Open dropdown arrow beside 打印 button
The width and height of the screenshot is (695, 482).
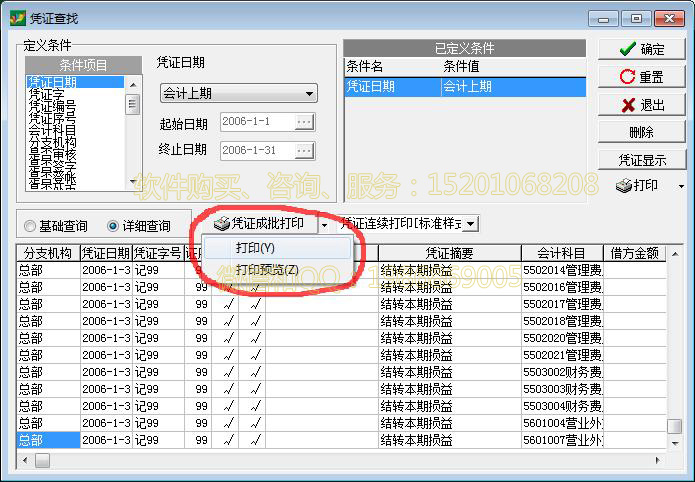click(681, 186)
